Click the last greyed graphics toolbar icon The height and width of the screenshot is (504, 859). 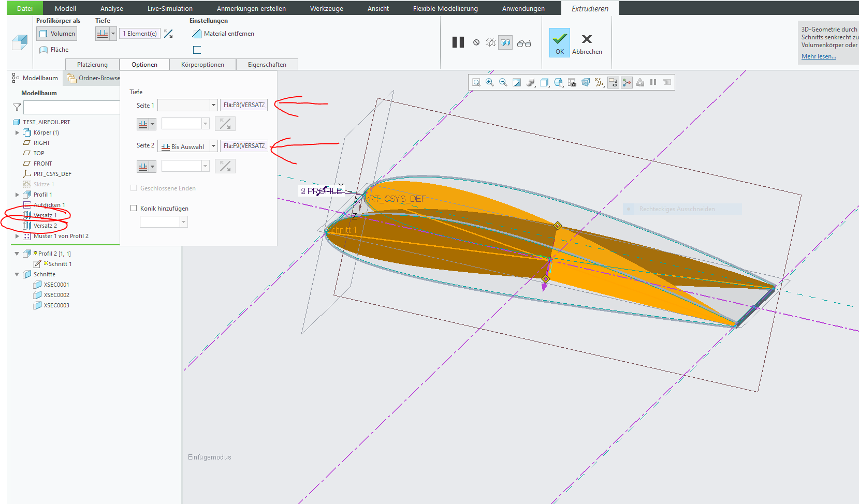tap(667, 82)
